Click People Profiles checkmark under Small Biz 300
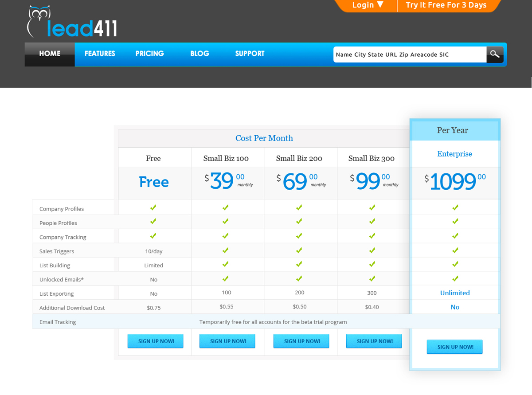The width and height of the screenshot is (532, 395). [372, 221]
